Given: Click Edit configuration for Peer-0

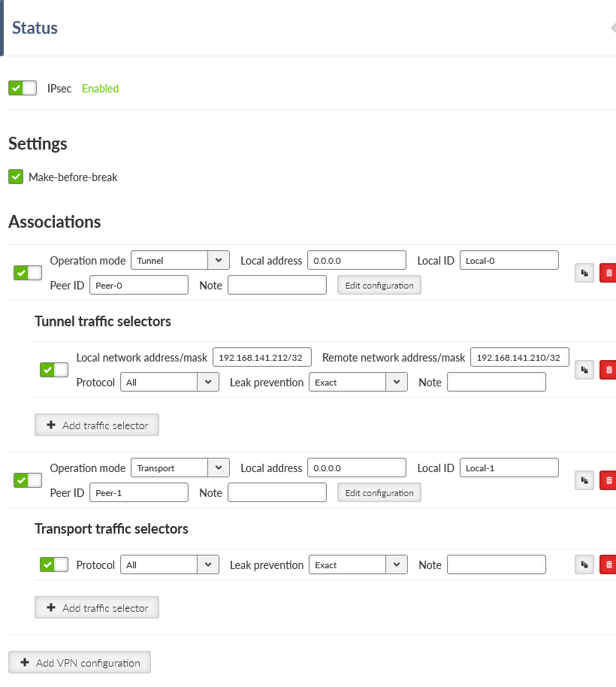Looking at the screenshot, I should [x=379, y=285].
